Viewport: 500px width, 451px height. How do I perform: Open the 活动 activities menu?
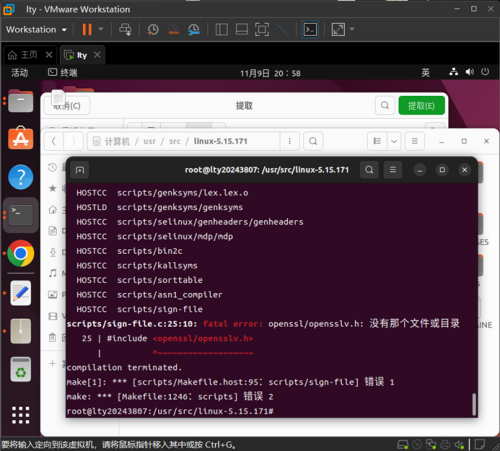pyautogui.click(x=20, y=72)
